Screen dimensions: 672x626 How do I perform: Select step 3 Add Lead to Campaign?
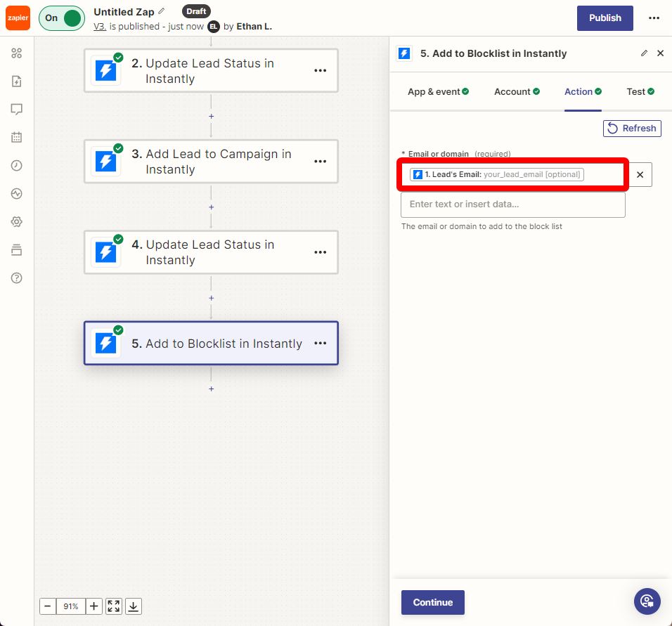211,162
